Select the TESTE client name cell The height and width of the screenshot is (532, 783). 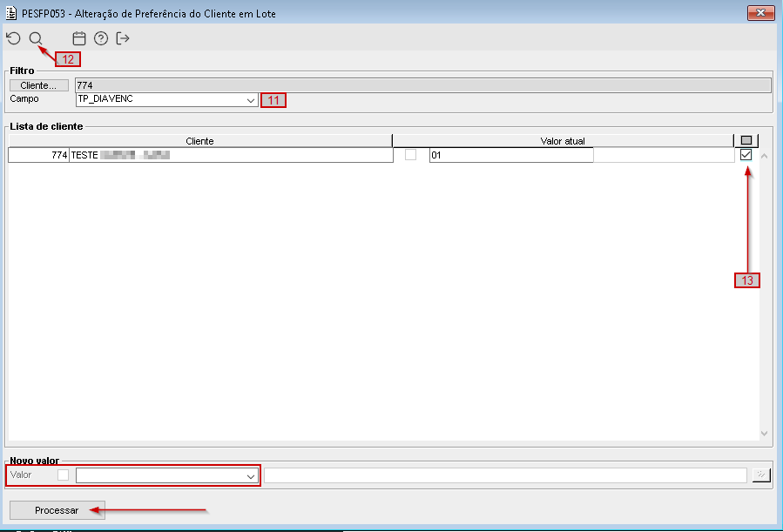pyautogui.click(x=231, y=155)
